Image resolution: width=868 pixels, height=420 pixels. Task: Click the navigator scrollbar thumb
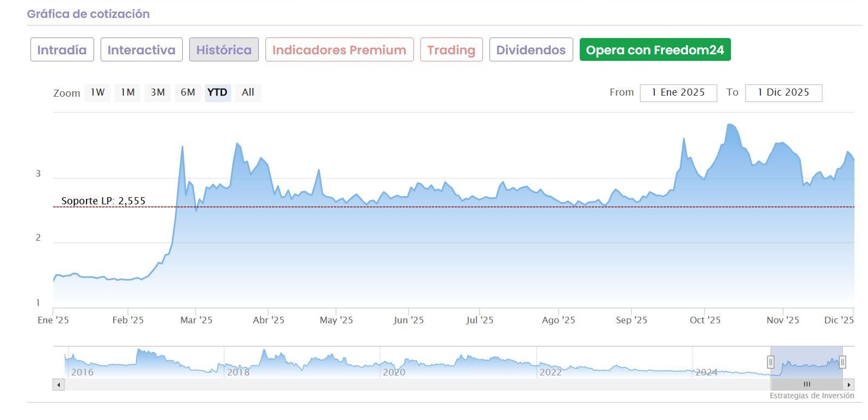807,385
